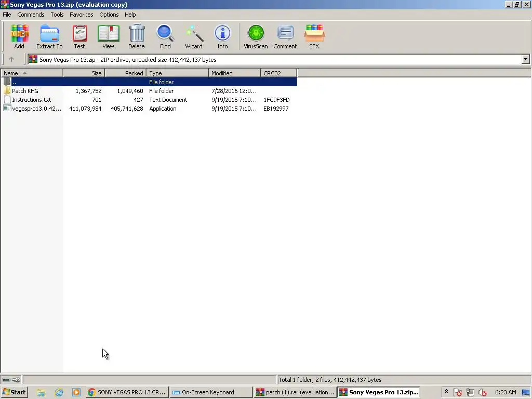Click the disk drive icon in status bar
Viewport: 532px width, 399px height.
coord(6,379)
